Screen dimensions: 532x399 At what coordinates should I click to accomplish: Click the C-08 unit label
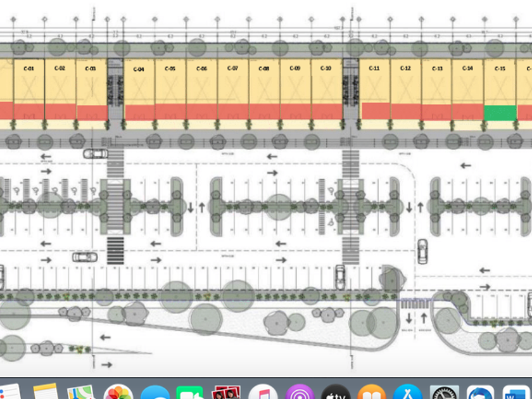[264, 68]
